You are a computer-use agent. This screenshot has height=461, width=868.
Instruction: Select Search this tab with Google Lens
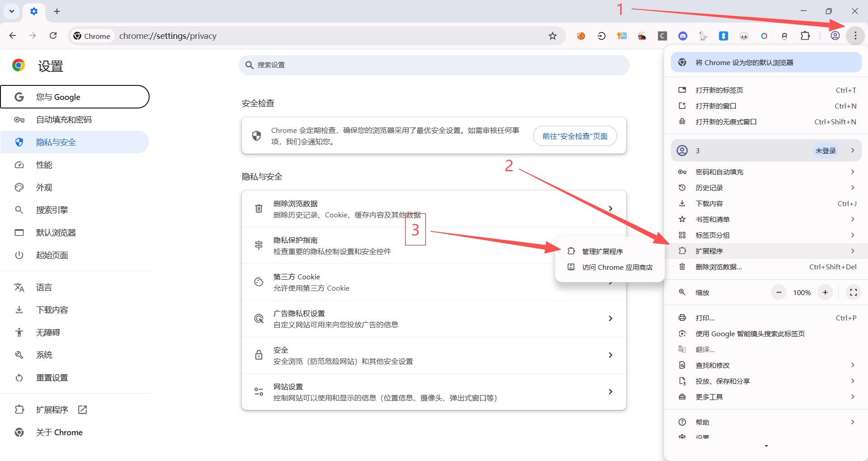coord(766,334)
